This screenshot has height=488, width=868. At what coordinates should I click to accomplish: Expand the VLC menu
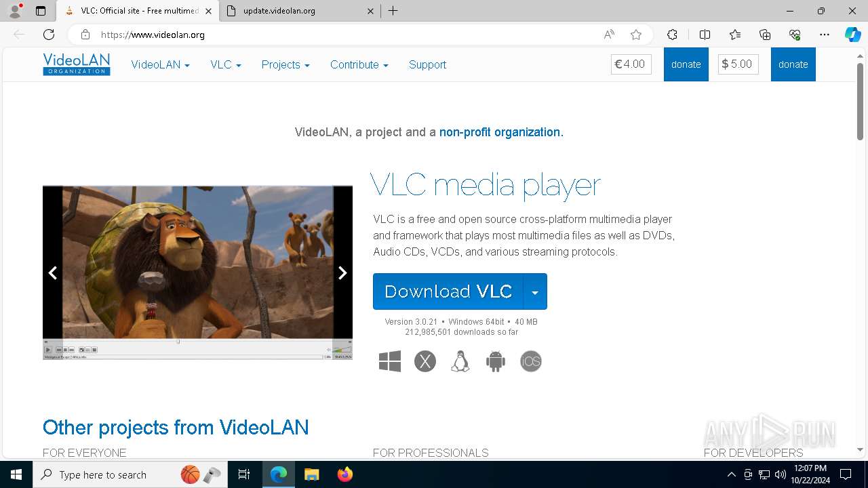pyautogui.click(x=226, y=64)
